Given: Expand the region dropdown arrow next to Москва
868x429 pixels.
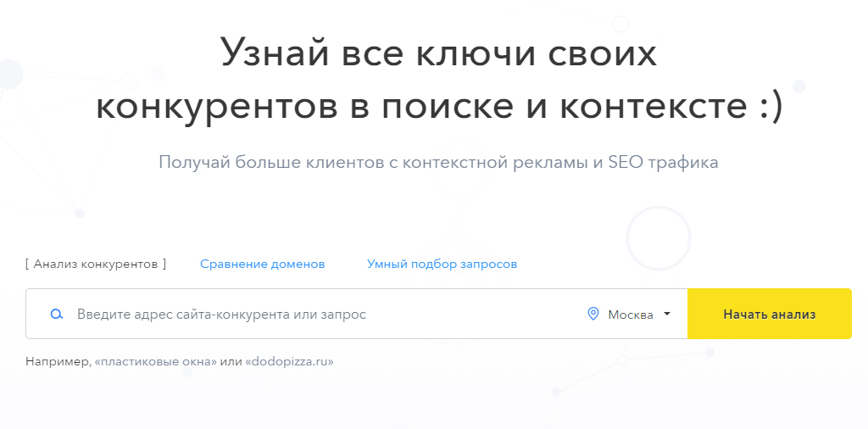Looking at the screenshot, I should (667, 314).
